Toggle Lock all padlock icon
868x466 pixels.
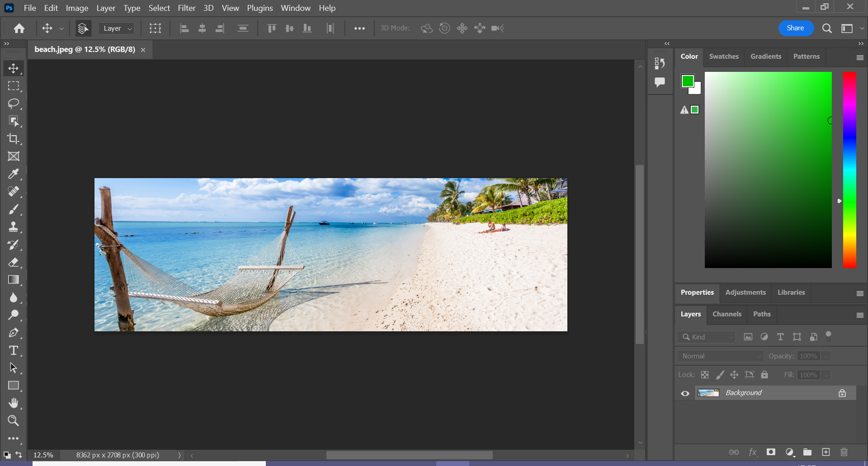[x=764, y=375]
